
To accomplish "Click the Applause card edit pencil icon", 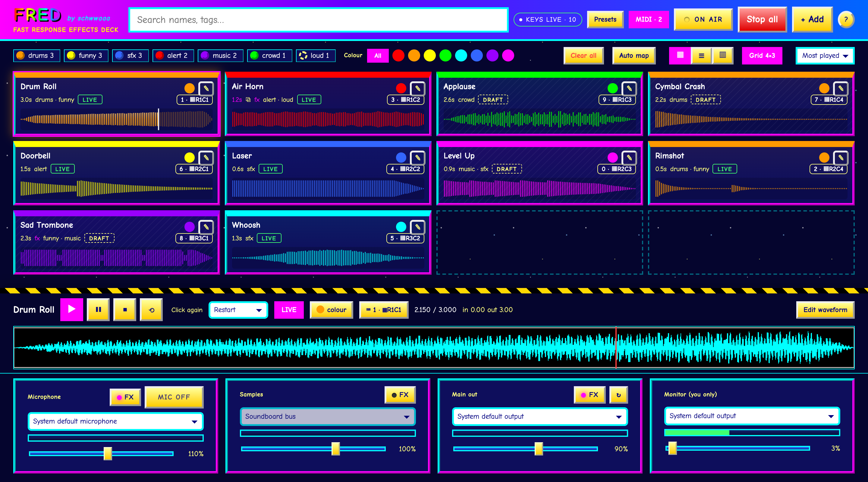I will (x=629, y=88).
